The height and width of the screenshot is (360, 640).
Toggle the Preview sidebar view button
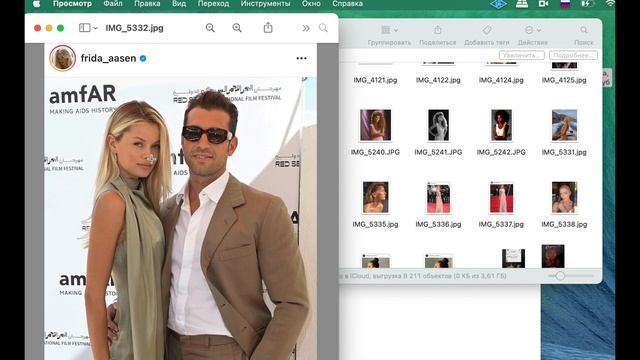coord(84,28)
